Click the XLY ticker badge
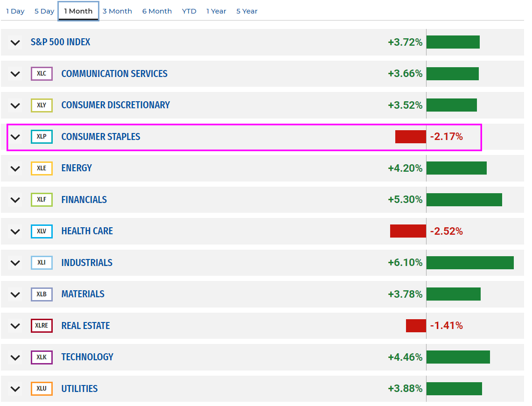This screenshot has height=406, width=532. tap(42, 105)
